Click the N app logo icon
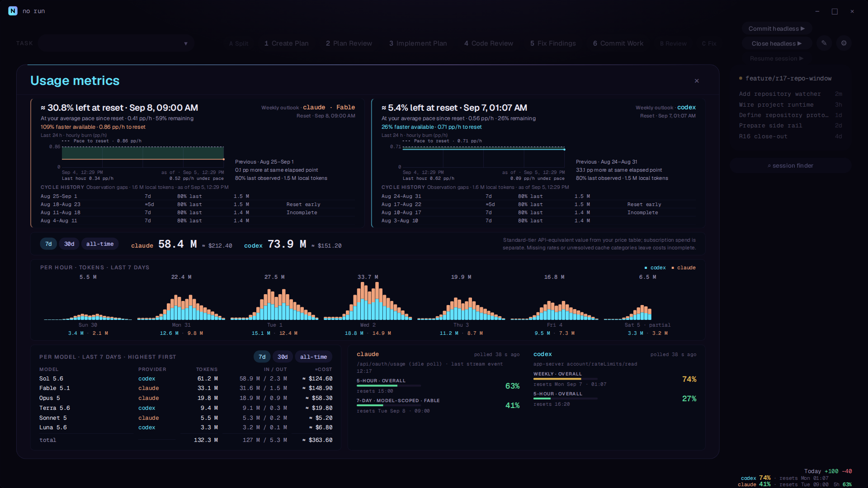The image size is (868, 488). tap(13, 11)
